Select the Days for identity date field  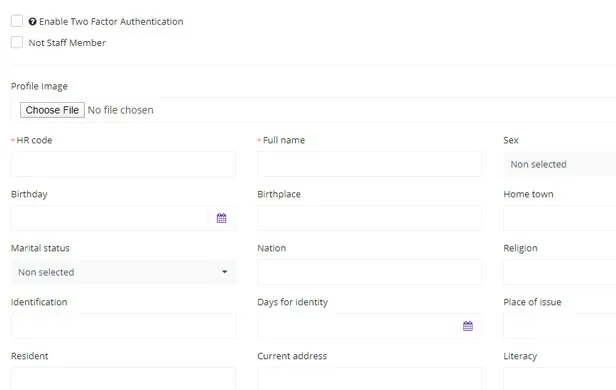[356, 326]
